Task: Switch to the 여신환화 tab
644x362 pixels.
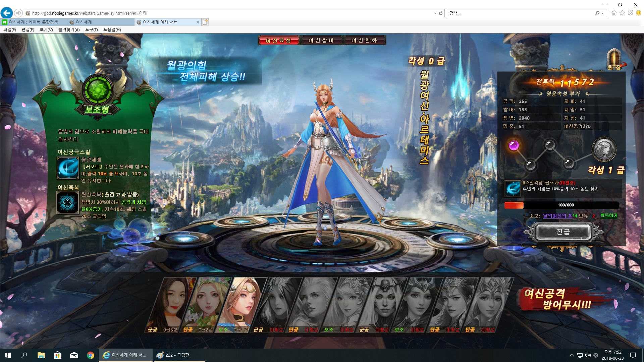Action: click(x=364, y=40)
